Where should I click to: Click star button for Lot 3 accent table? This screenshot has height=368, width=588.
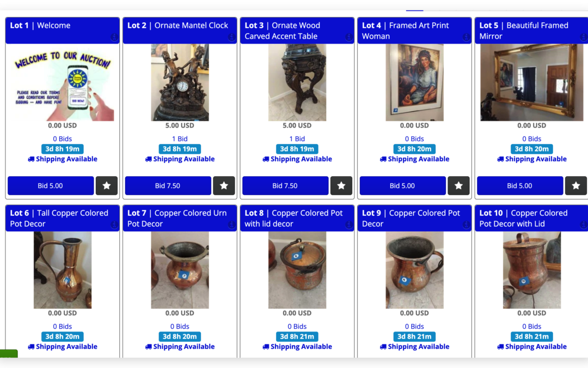tap(341, 185)
